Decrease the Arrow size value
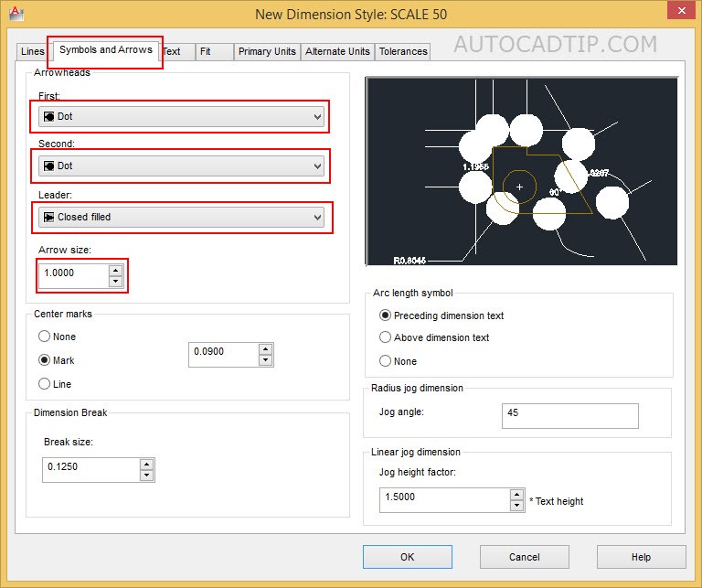 pos(115,282)
